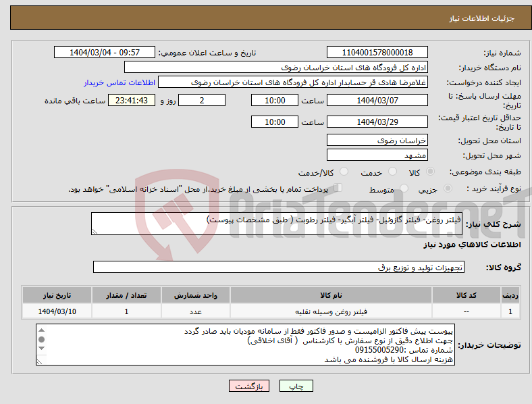This screenshot has height=404, width=532.
Task: Click the چاپ (print) button
Action: click(296, 386)
